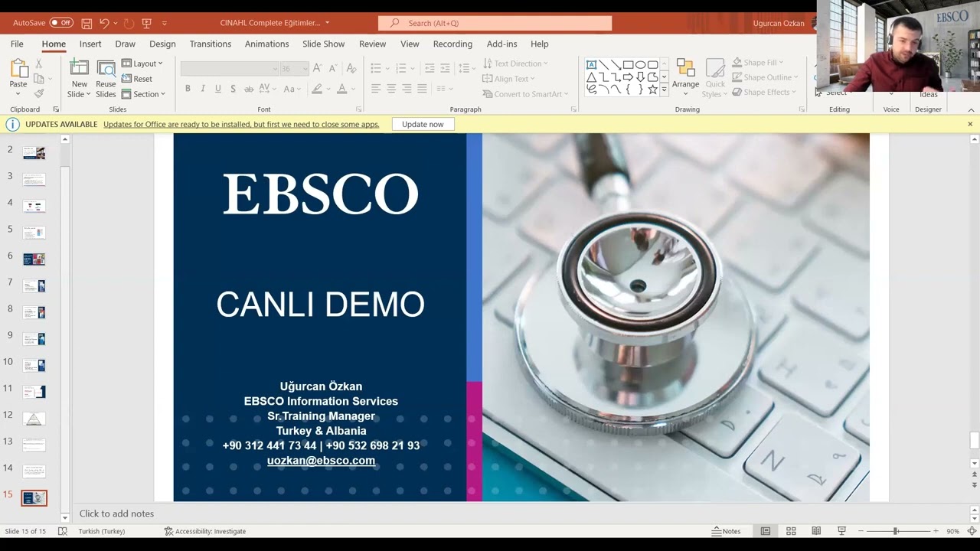Viewport: 980px width, 551px height.
Task: Toggle the AutoSave switch
Action: (61, 23)
